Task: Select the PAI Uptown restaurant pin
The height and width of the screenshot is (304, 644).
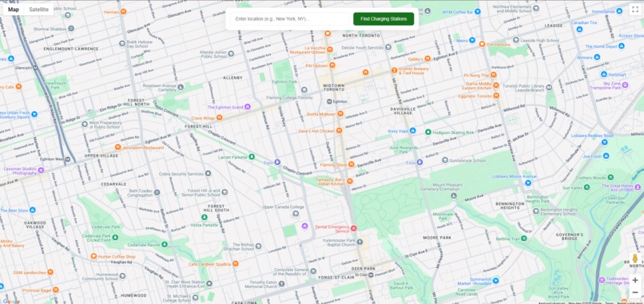Action: click(332, 65)
